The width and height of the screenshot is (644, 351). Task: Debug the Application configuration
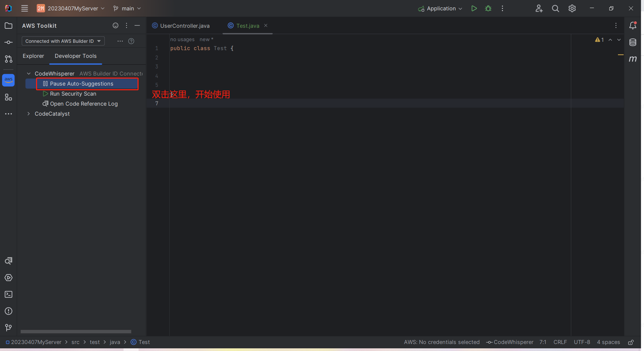click(488, 8)
